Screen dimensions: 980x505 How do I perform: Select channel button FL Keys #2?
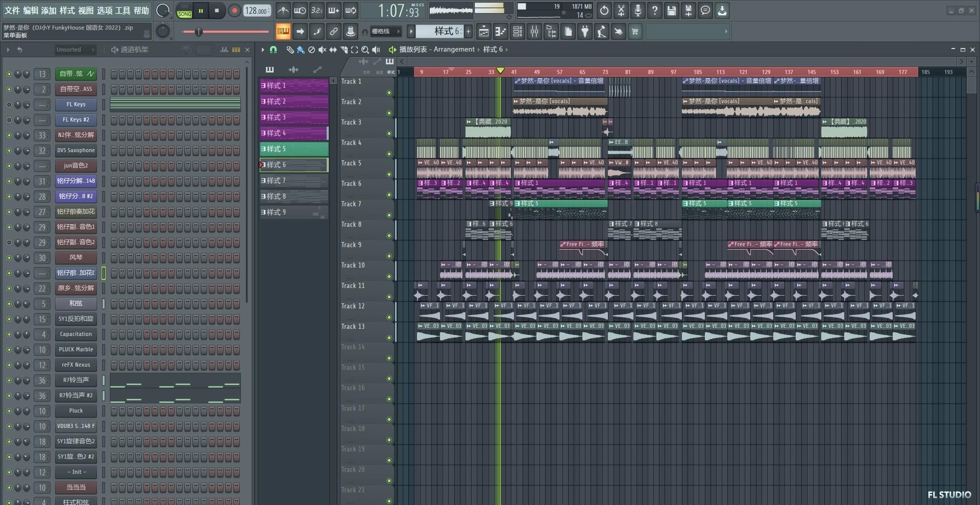tap(76, 120)
